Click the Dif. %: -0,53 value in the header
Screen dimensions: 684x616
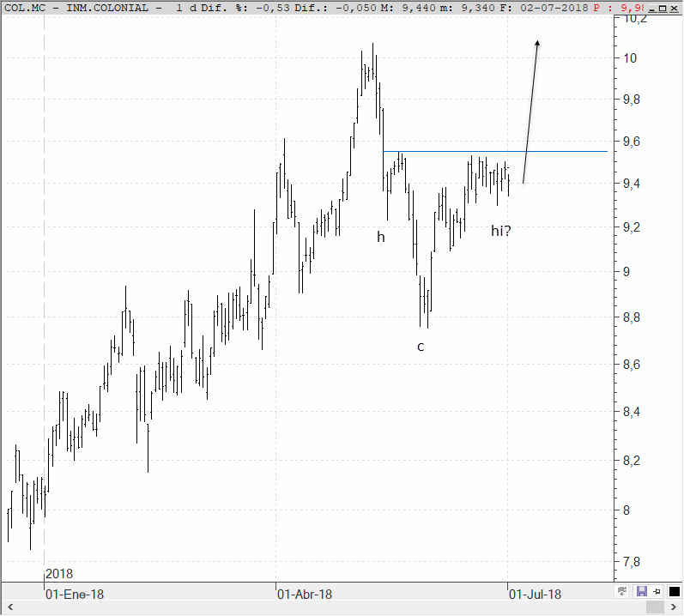(245, 8)
